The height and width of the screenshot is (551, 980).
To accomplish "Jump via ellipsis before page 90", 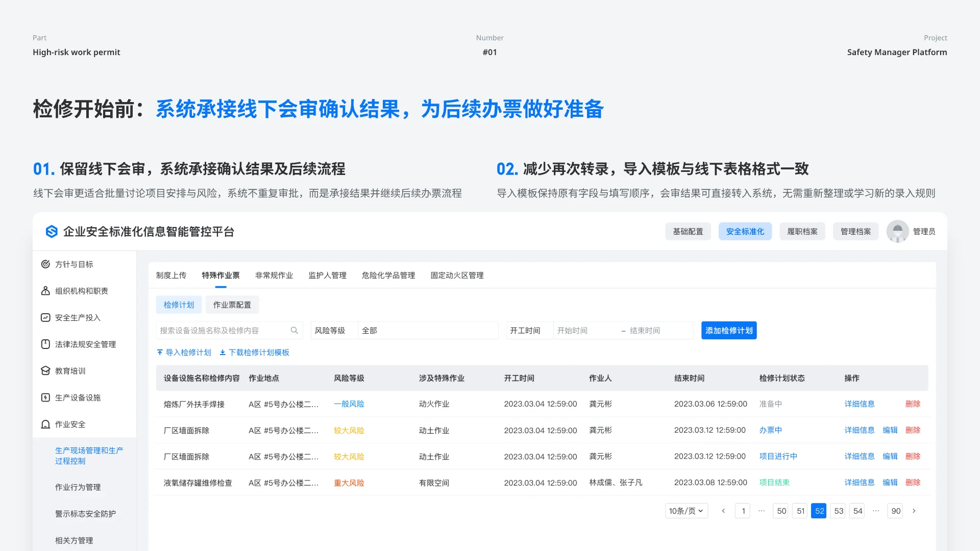I will [x=876, y=511].
